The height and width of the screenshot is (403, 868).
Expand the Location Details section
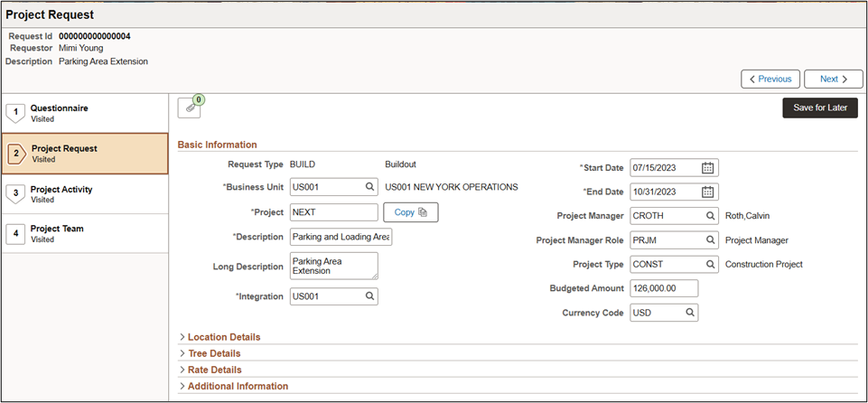(219, 337)
